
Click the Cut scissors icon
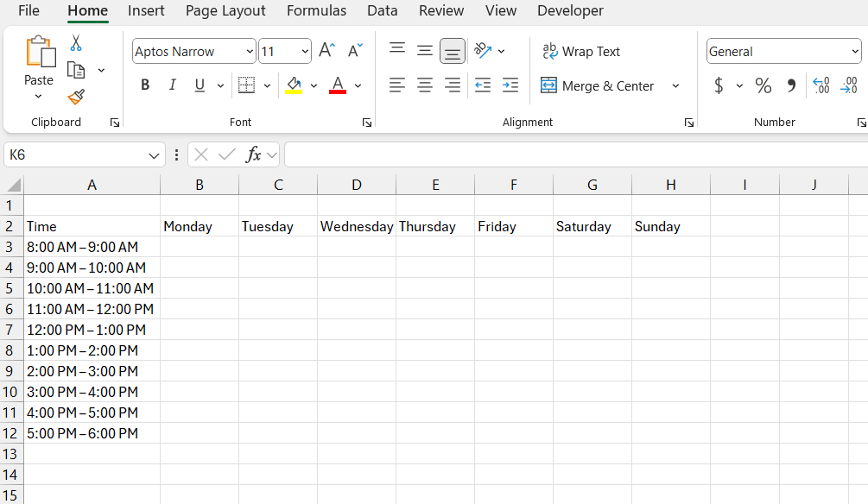(x=76, y=43)
